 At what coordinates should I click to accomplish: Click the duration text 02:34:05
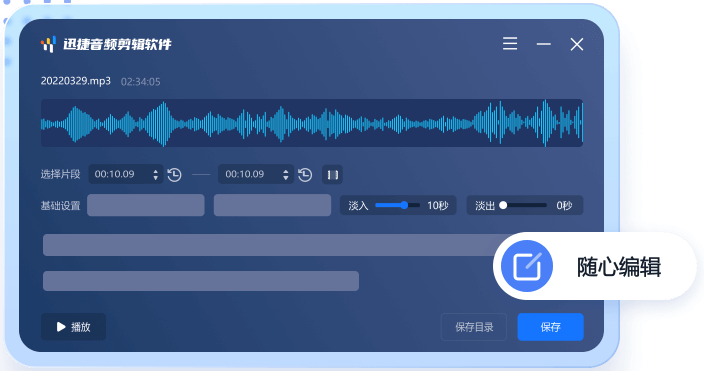click(141, 82)
